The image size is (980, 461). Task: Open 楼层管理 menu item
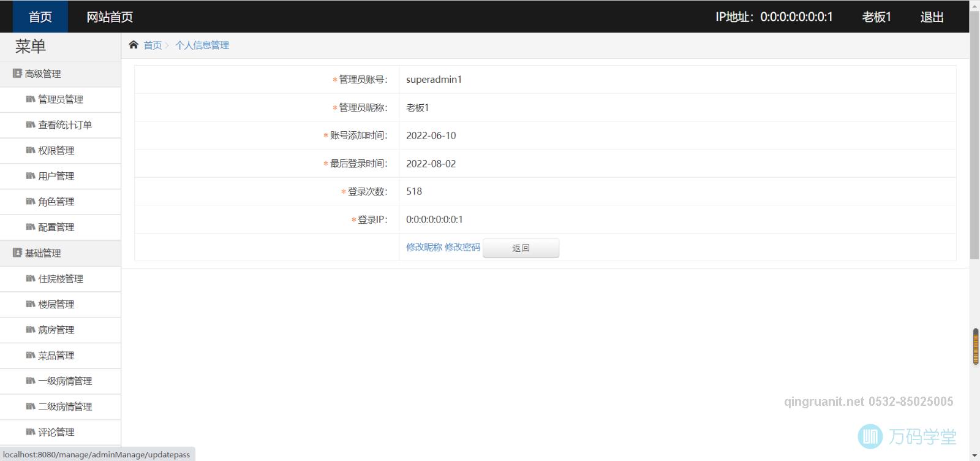(60, 305)
